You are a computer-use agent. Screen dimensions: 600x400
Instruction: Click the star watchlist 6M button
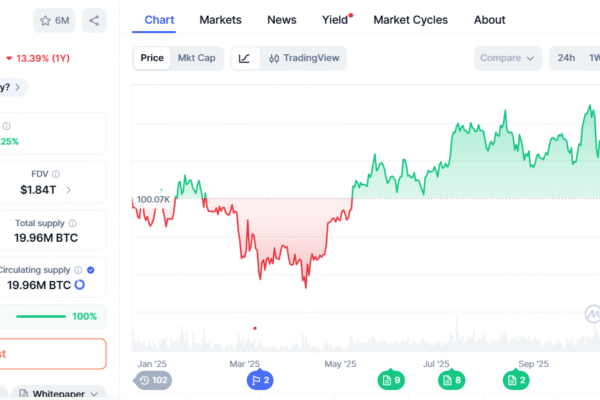pyautogui.click(x=55, y=20)
